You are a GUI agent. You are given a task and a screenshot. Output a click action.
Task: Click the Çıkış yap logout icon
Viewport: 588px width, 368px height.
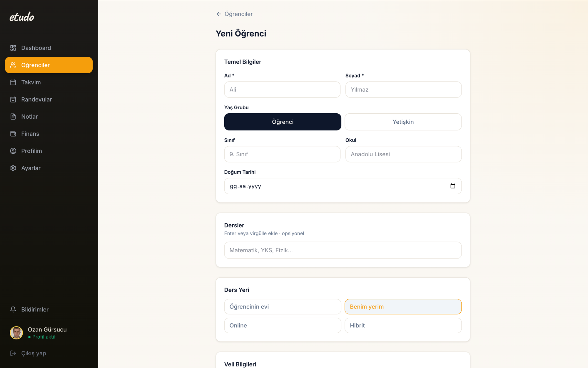coord(13,353)
